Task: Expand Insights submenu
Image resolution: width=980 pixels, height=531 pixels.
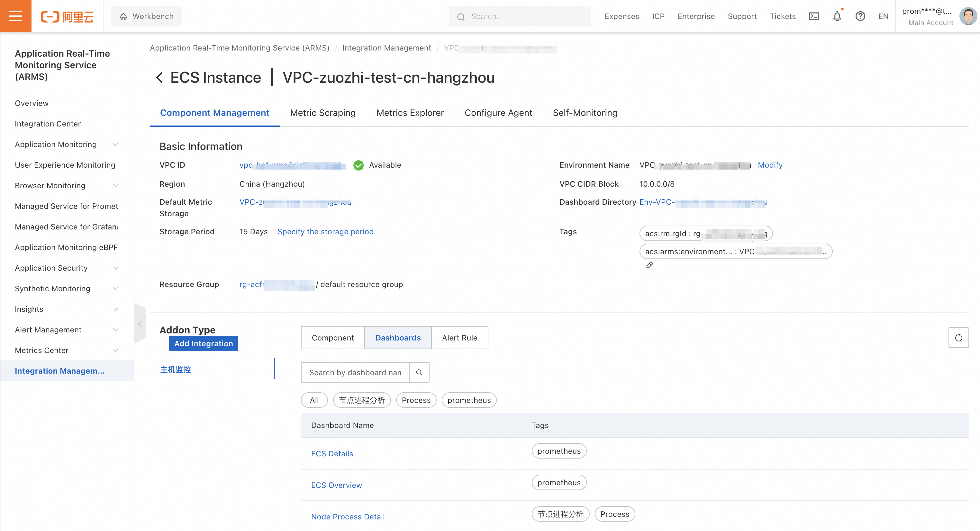Action: (x=116, y=309)
